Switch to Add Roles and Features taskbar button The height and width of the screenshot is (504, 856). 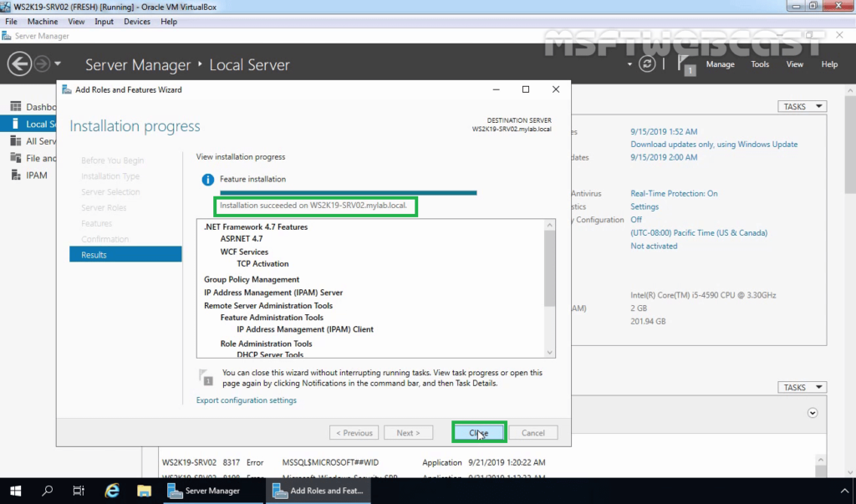point(318,491)
